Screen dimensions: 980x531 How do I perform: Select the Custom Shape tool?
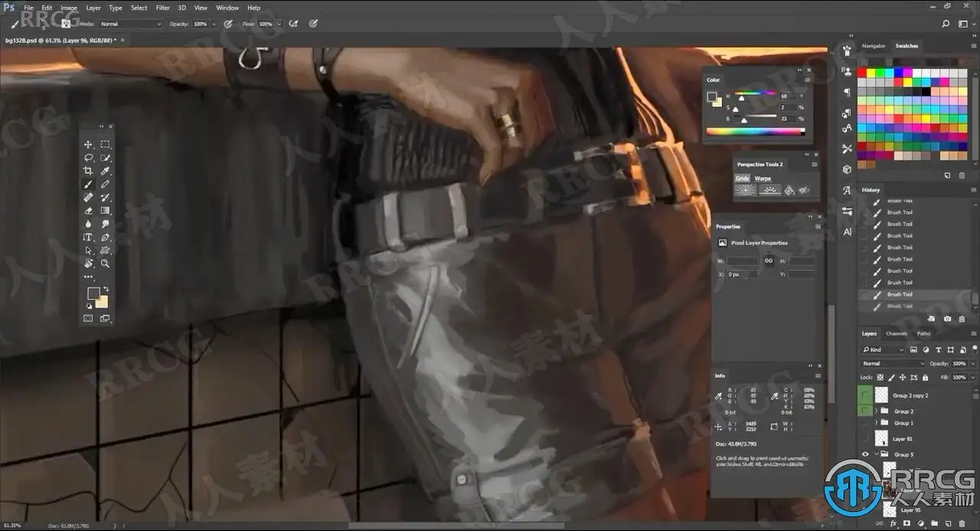(105, 250)
